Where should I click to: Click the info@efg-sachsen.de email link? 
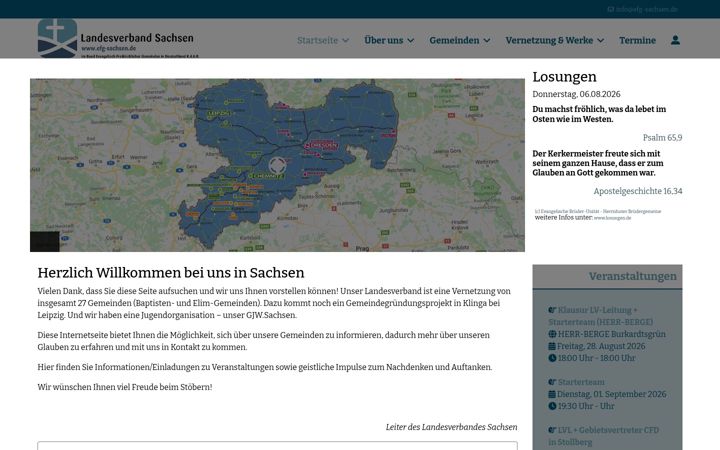pos(647,9)
